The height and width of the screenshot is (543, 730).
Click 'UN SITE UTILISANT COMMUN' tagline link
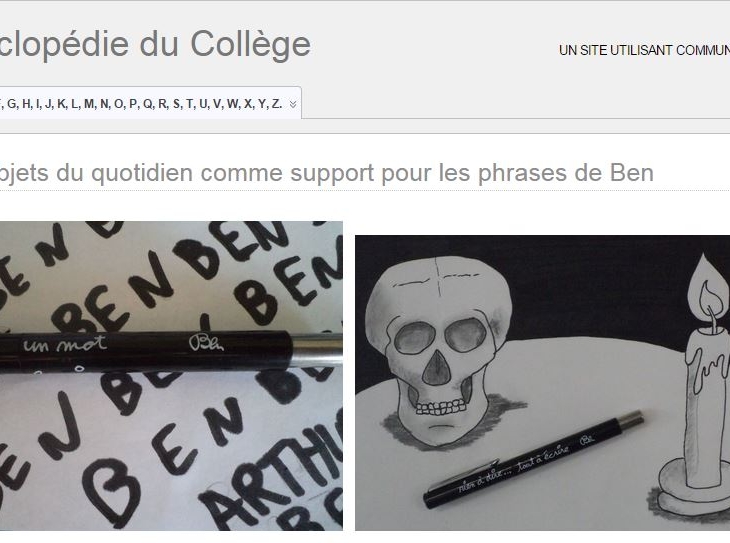644,50
